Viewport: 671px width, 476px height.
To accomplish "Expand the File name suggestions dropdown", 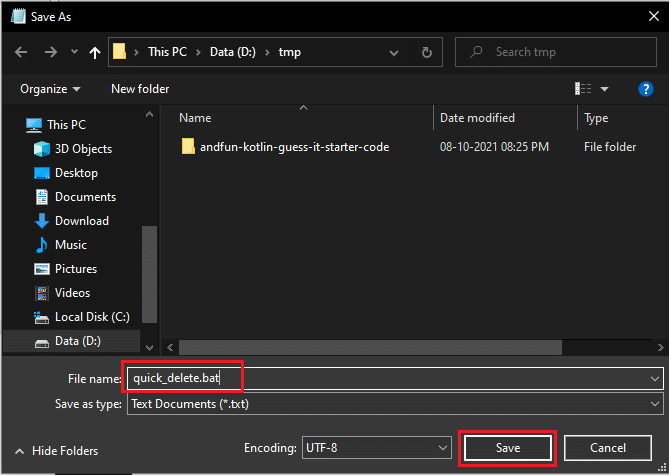I will click(655, 379).
